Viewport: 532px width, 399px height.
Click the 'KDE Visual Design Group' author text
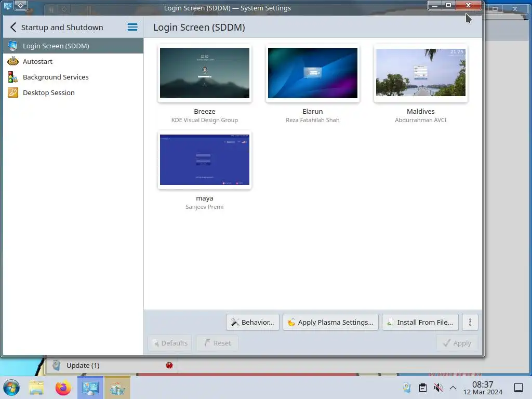click(205, 120)
